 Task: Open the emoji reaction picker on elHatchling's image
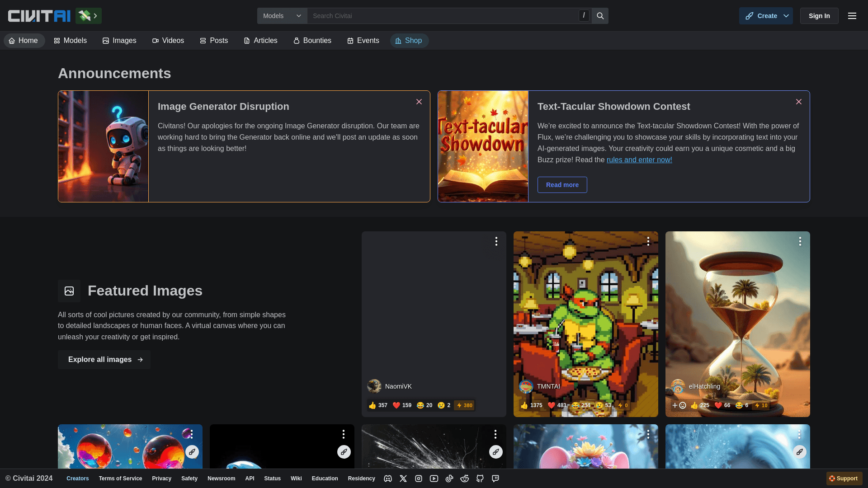coord(679,405)
